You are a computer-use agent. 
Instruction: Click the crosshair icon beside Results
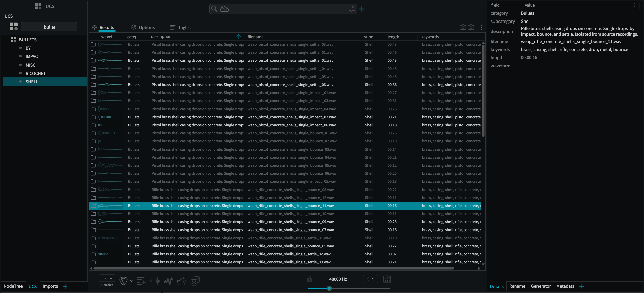[94, 27]
